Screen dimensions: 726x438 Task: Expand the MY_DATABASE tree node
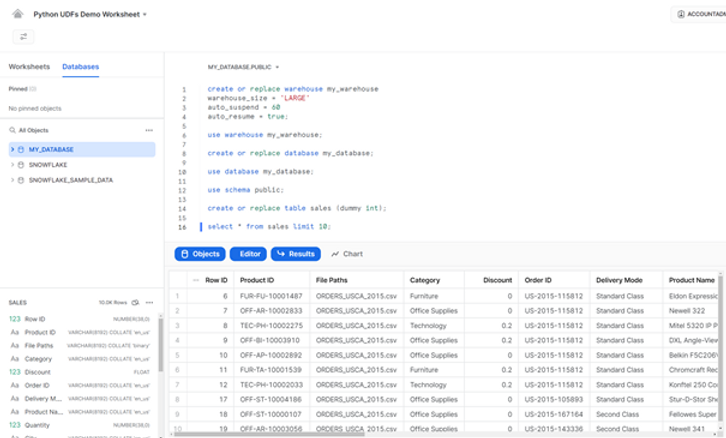coord(13,150)
